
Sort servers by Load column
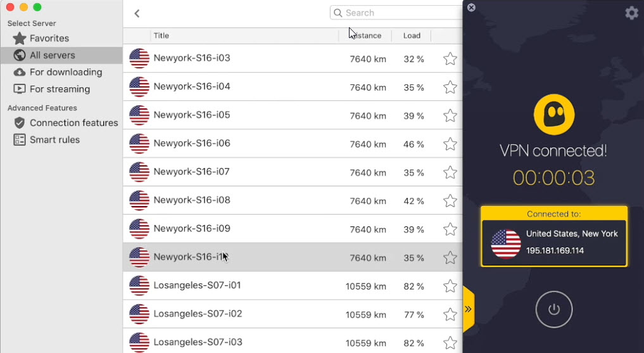(412, 35)
